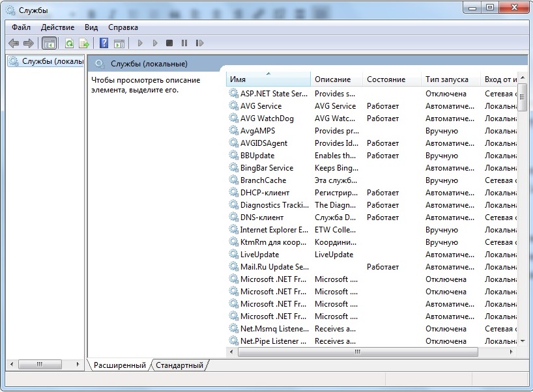Screen dimensions: 533x392
Task: Switch to the Расширенный tab
Action: click(120, 365)
